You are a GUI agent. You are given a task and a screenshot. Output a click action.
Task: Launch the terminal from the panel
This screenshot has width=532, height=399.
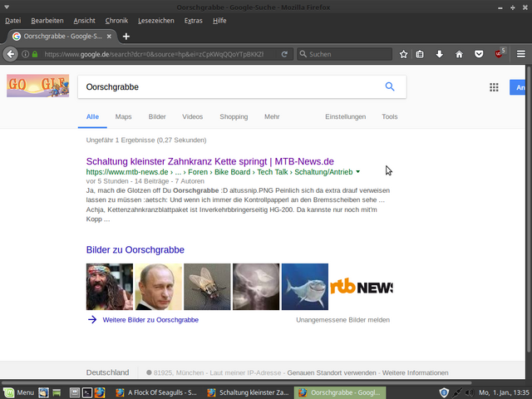click(87, 392)
